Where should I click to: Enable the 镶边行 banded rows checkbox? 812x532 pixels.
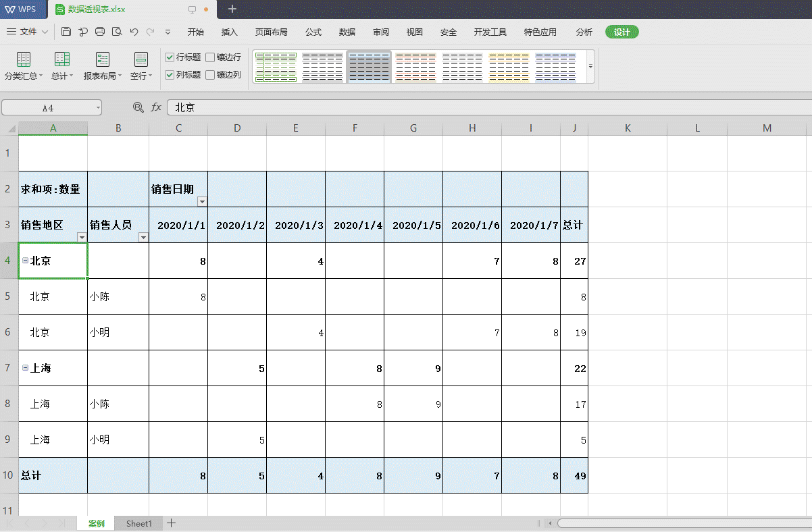211,57
